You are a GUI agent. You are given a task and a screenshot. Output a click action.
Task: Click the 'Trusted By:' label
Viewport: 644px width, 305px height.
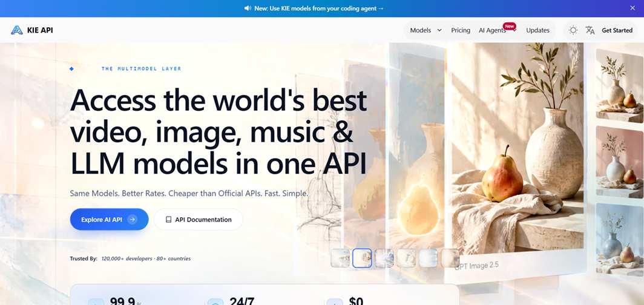coord(84,258)
